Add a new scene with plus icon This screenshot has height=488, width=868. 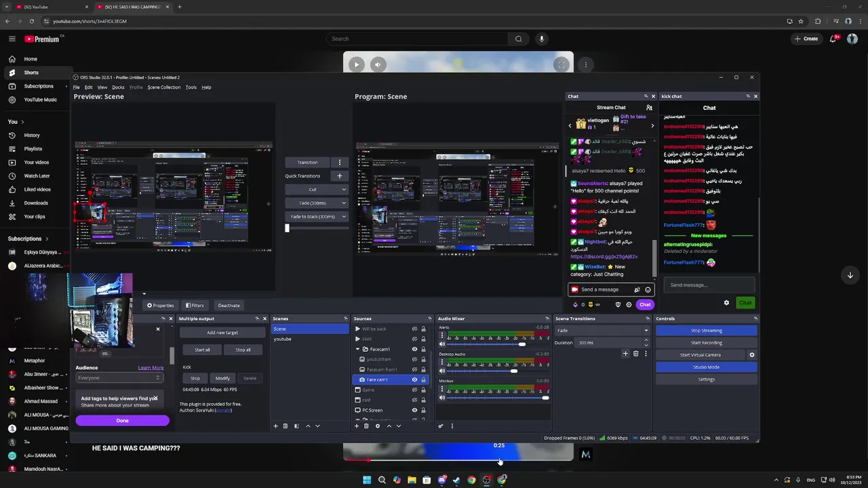click(275, 426)
